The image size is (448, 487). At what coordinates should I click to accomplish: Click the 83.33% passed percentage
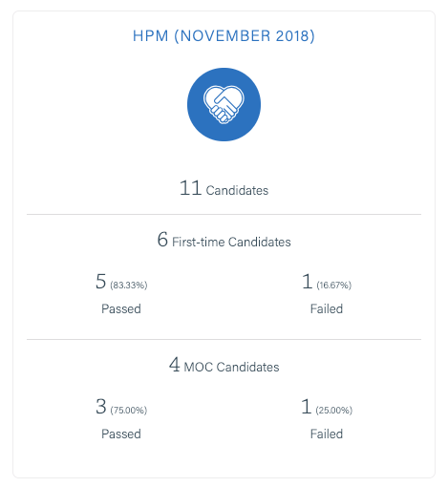click(x=129, y=285)
